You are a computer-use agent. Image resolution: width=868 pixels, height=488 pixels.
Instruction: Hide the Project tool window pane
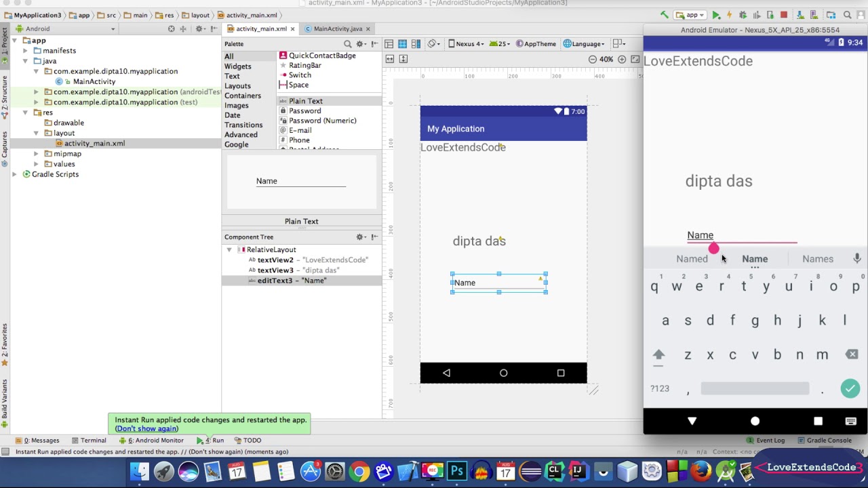tap(214, 28)
